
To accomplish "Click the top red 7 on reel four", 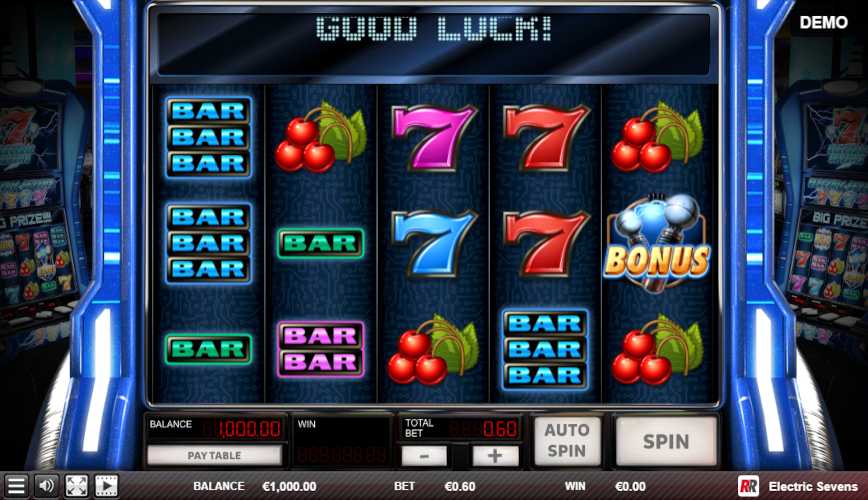I will tap(546, 137).
